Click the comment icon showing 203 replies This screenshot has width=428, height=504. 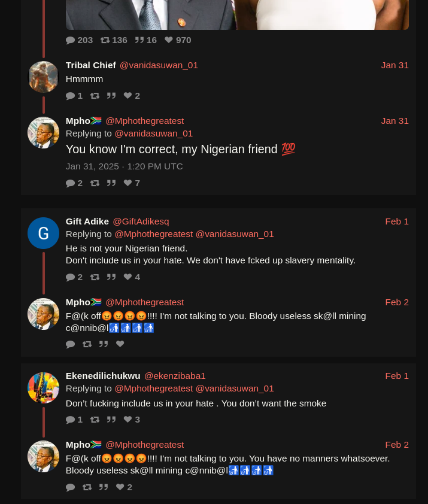pos(70,40)
